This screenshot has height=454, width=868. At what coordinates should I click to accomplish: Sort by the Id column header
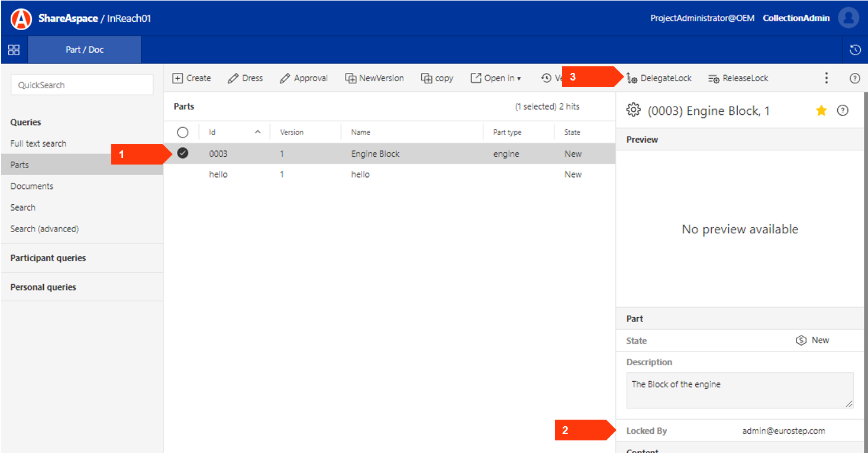235,133
